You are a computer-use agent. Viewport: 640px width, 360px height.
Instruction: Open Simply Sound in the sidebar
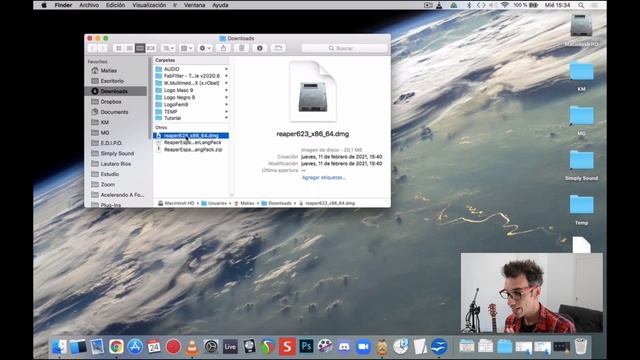click(x=116, y=153)
